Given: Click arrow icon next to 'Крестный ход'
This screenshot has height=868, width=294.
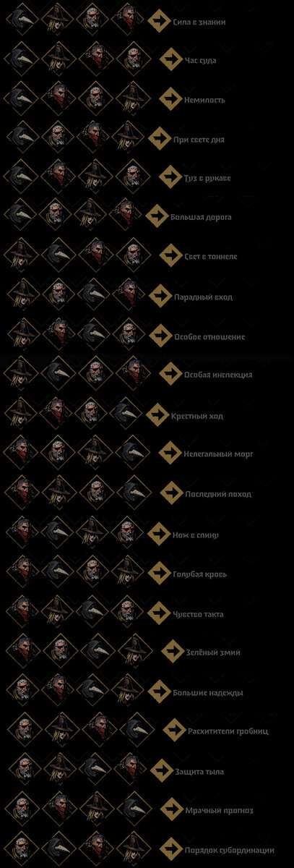Looking at the screenshot, I should click(x=157, y=414).
